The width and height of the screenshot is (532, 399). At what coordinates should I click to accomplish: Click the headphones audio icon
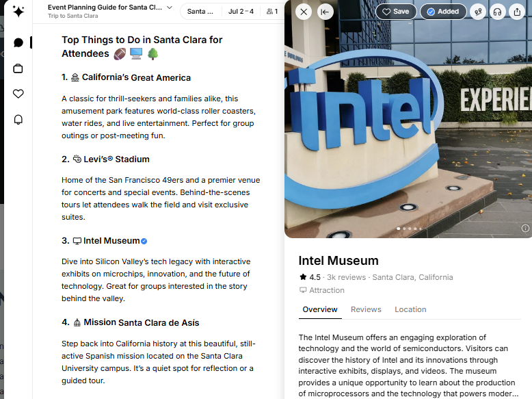[x=497, y=12]
